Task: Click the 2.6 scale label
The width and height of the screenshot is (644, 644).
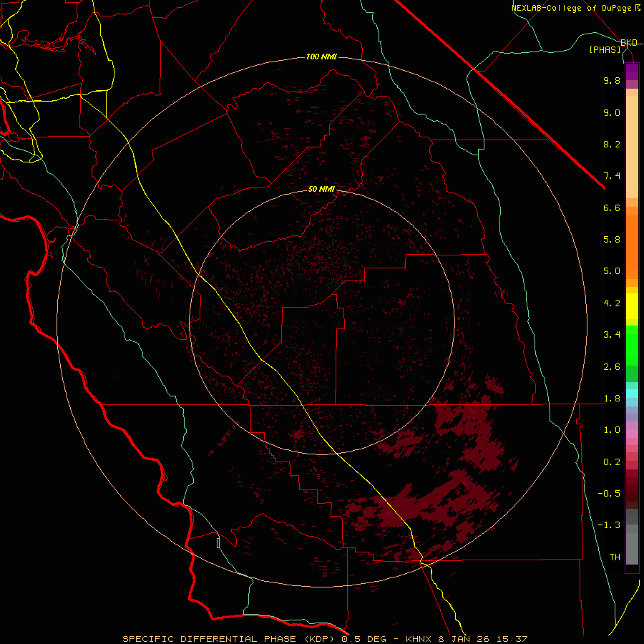Action: pos(612,367)
